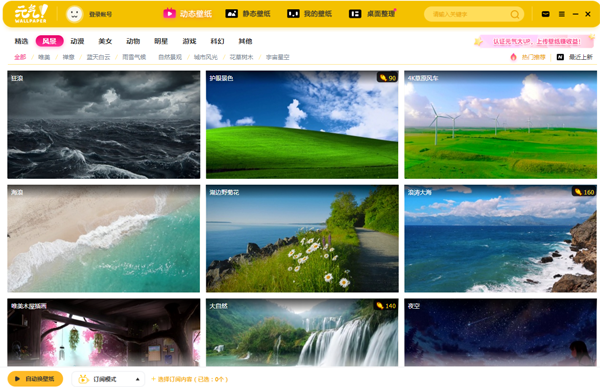Select 游戏 category
The height and width of the screenshot is (387, 600).
click(x=189, y=41)
